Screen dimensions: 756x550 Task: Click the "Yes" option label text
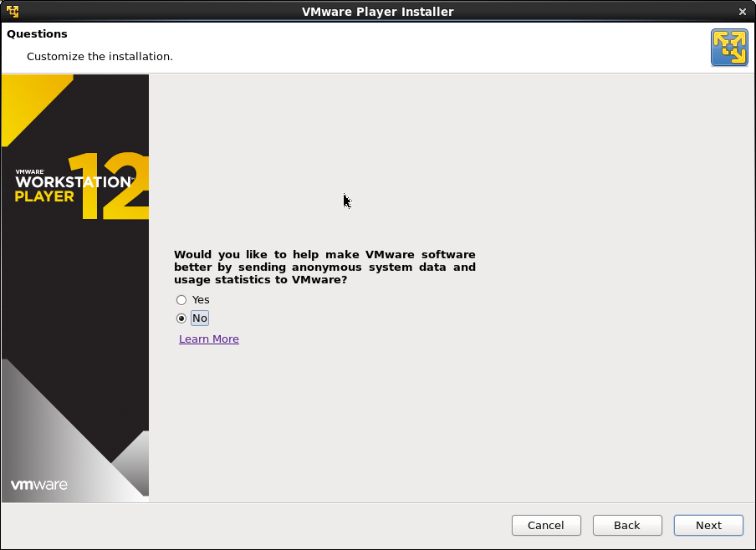click(201, 300)
